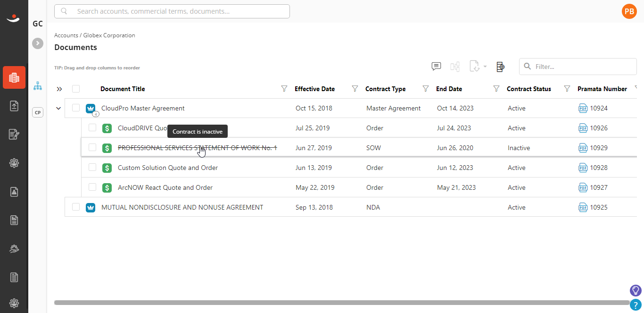Go to Accounts breadcrumb link
Viewport: 644px width, 313px height.
click(x=66, y=35)
